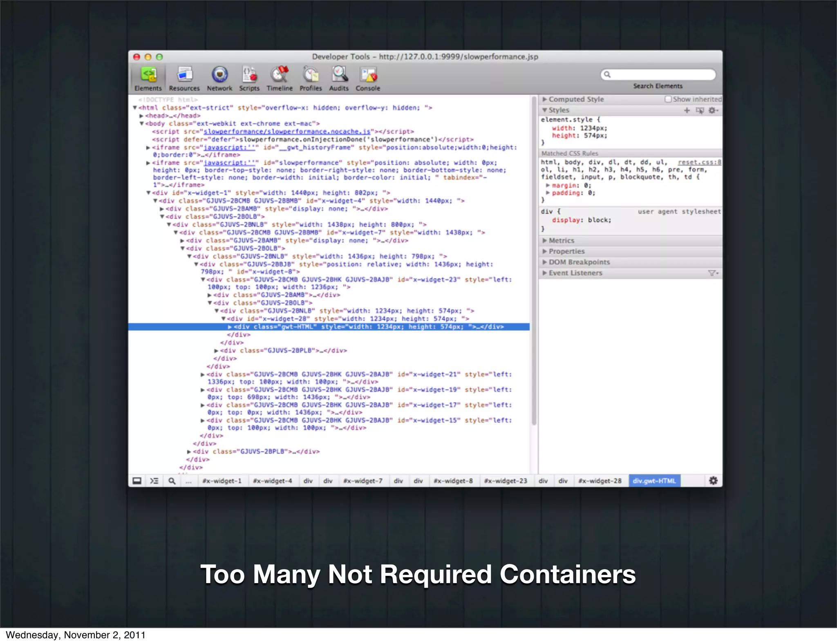Select #x-widget-28 breadcrumb
Viewport: 837px width, 644px height.
600,481
